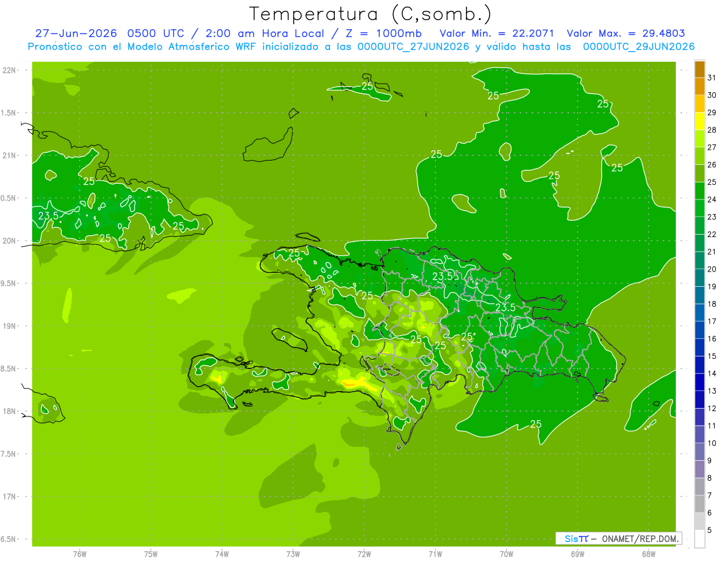Viewport: 728px width, 562px height.
Task: Click the "ONAMET/REP.DOM." credit label
Action: 641,538
